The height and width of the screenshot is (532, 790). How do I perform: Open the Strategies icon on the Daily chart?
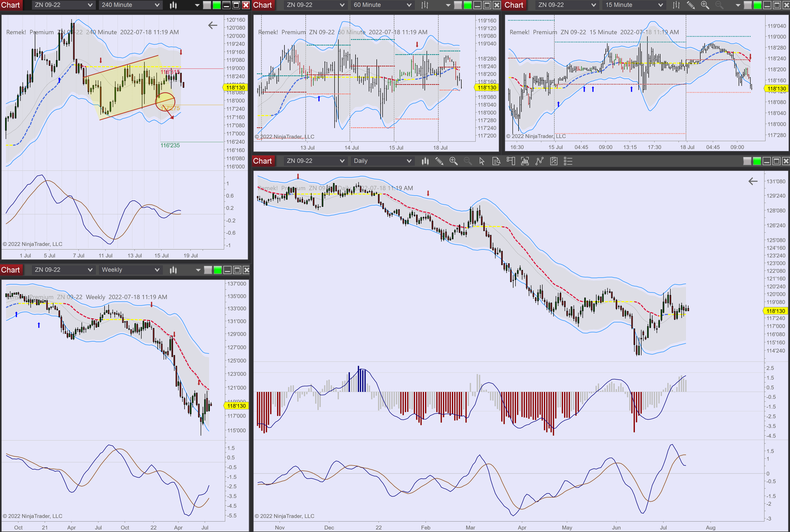(554, 161)
